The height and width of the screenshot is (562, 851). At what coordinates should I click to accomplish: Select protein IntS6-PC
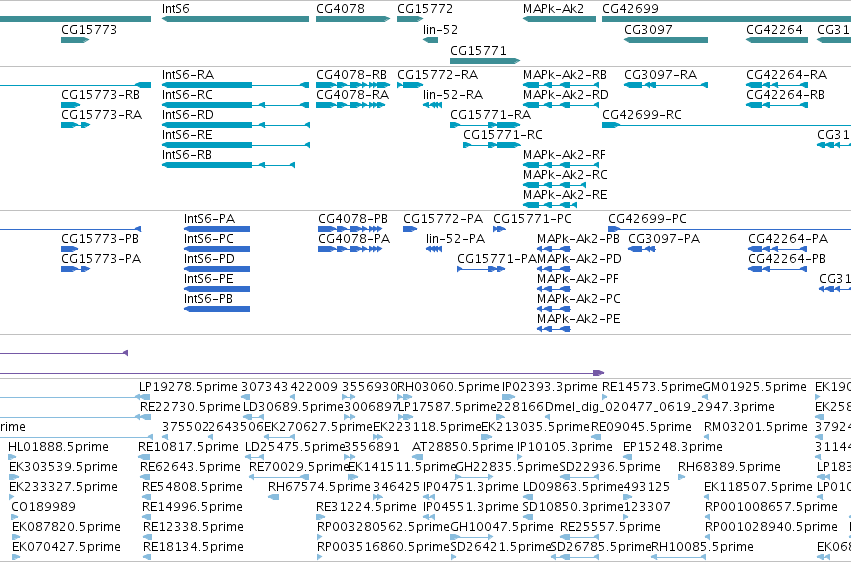coord(217,249)
